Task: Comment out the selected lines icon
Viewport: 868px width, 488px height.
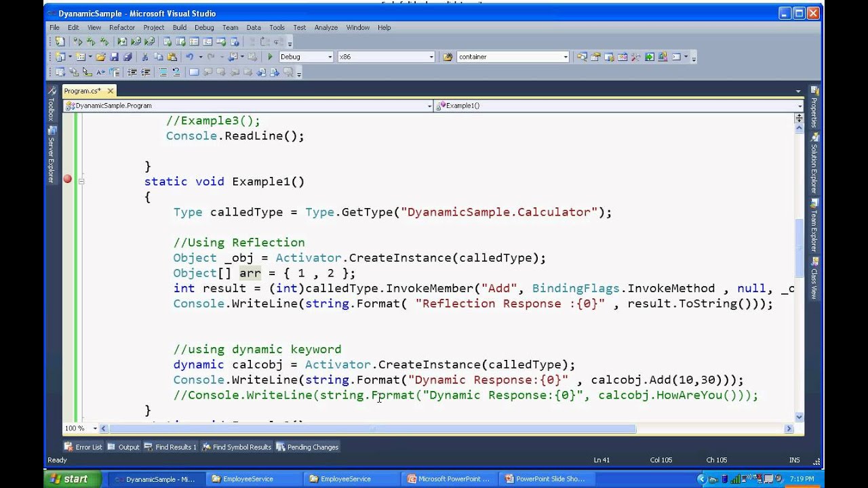Action: tap(163, 72)
